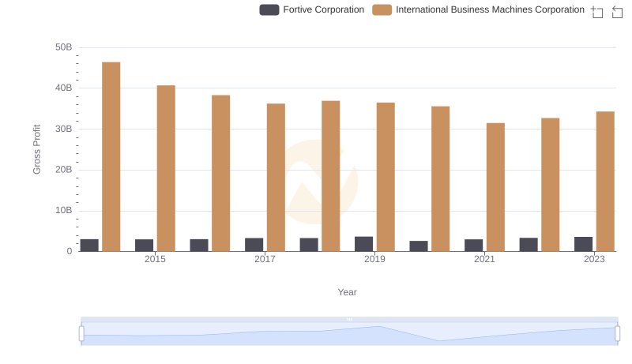Click the 40B y-axis tick label
Screen dimensions: 632x364
[64, 88]
